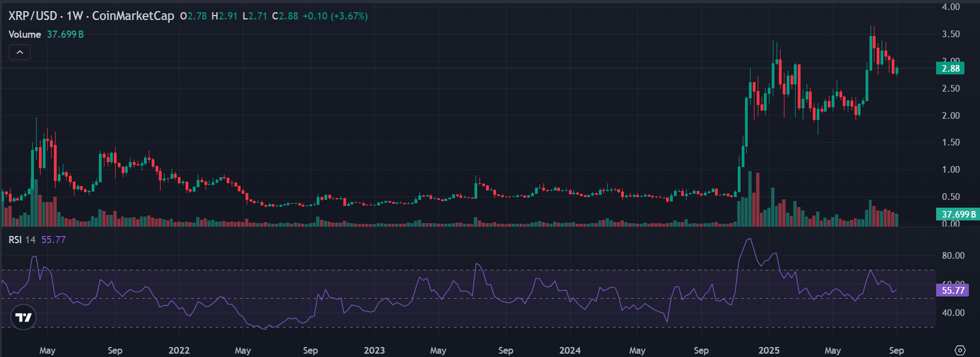Screen dimensions: 980x357
Task: Click the open value O2.78 in header
Action: pos(194,16)
